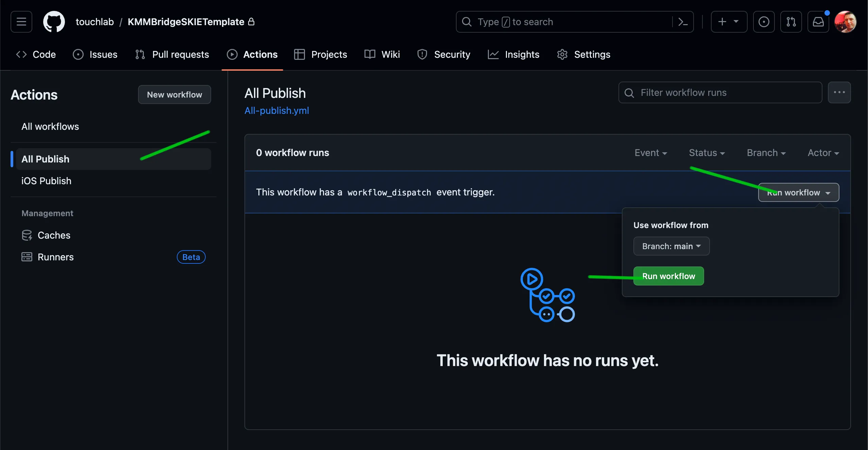Open your pull requests icon in header
The height and width of the screenshot is (450, 868).
click(791, 22)
